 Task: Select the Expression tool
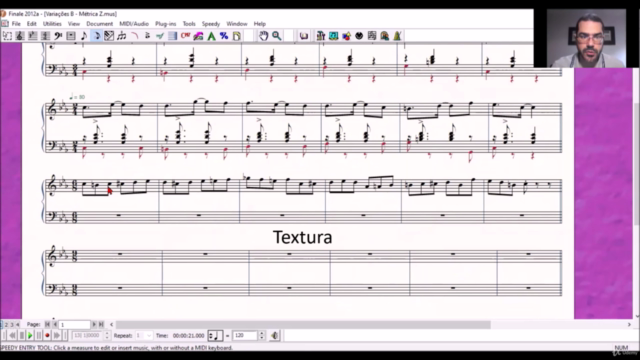[160, 36]
